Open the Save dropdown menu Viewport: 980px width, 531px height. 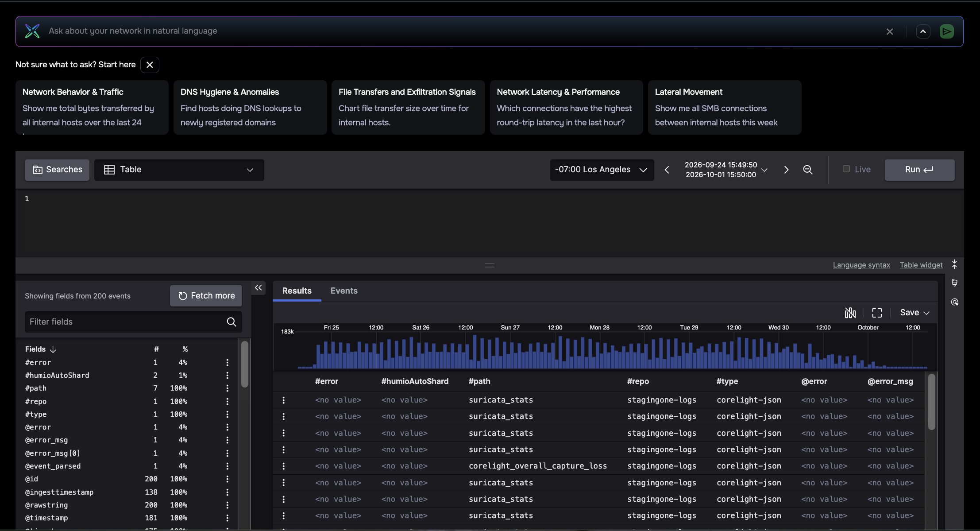coord(914,313)
